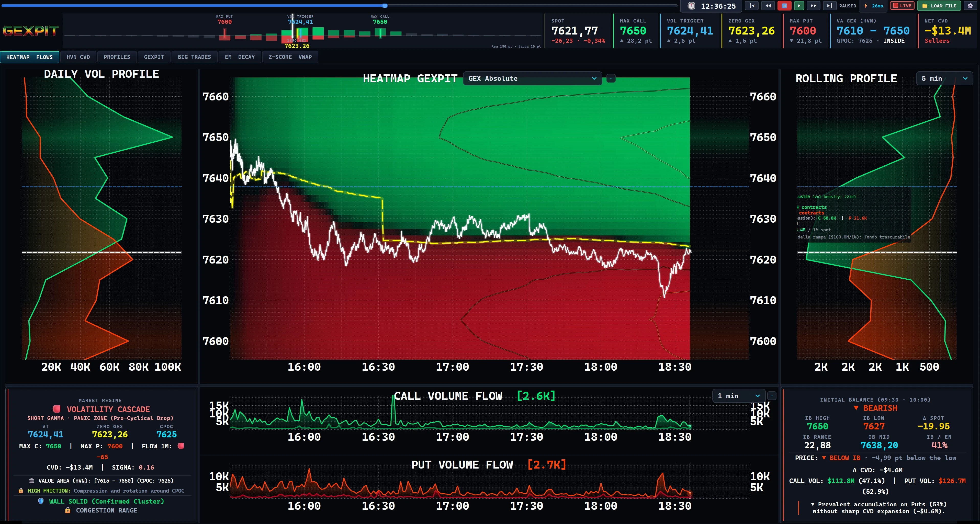The width and height of the screenshot is (980, 524).
Task: Open settings via the gear icon
Action: click(x=970, y=6)
